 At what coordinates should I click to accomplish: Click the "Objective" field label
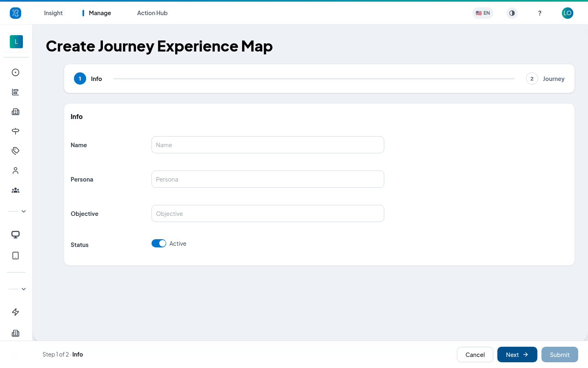coord(85,214)
